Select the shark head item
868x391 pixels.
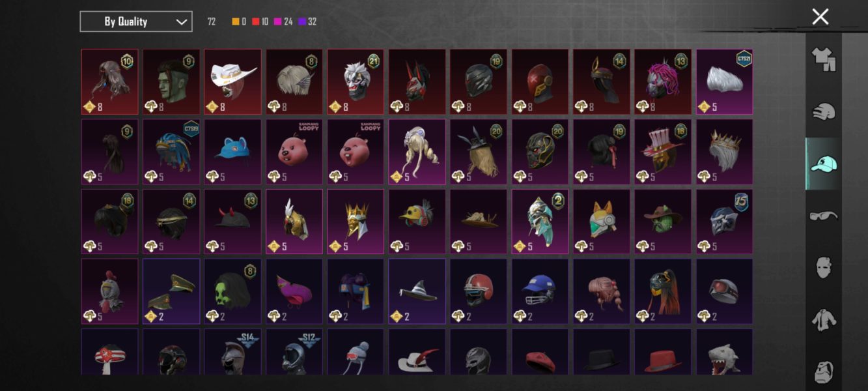pos(724,352)
